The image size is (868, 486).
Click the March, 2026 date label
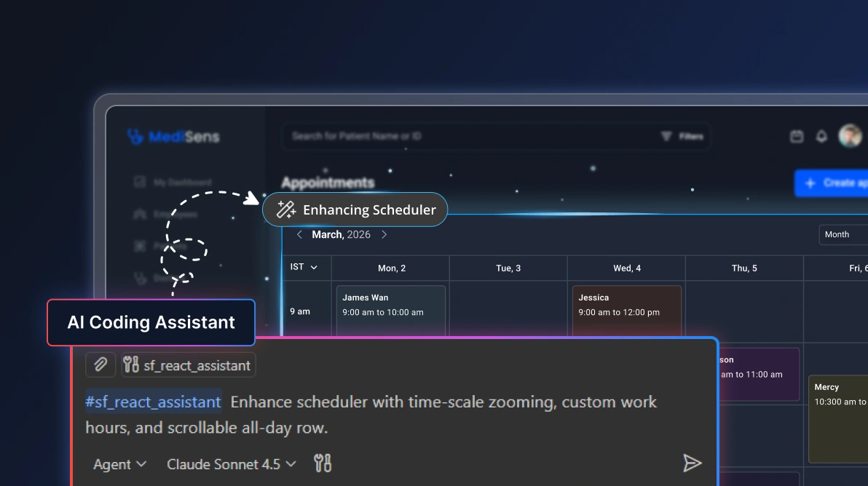[341, 234]
